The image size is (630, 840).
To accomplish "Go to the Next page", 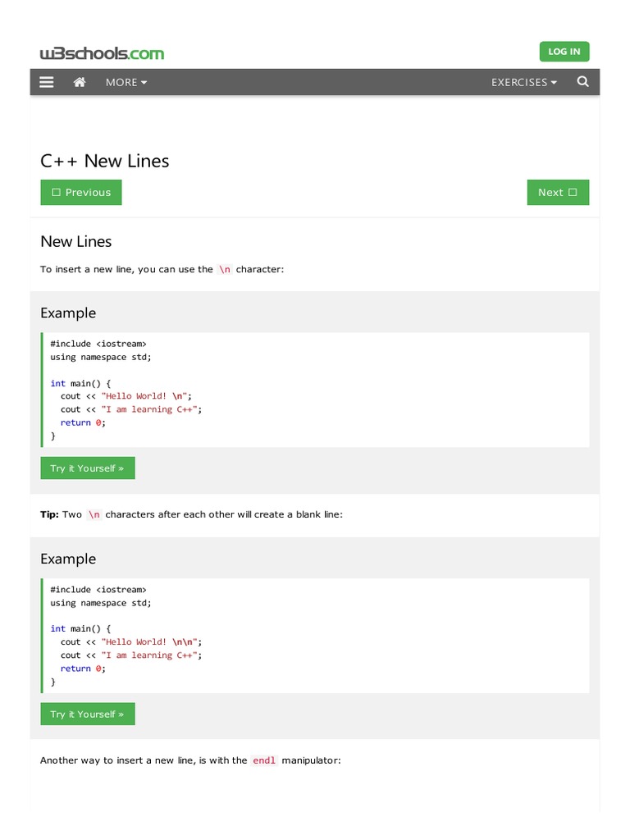I will coord(558,193).
